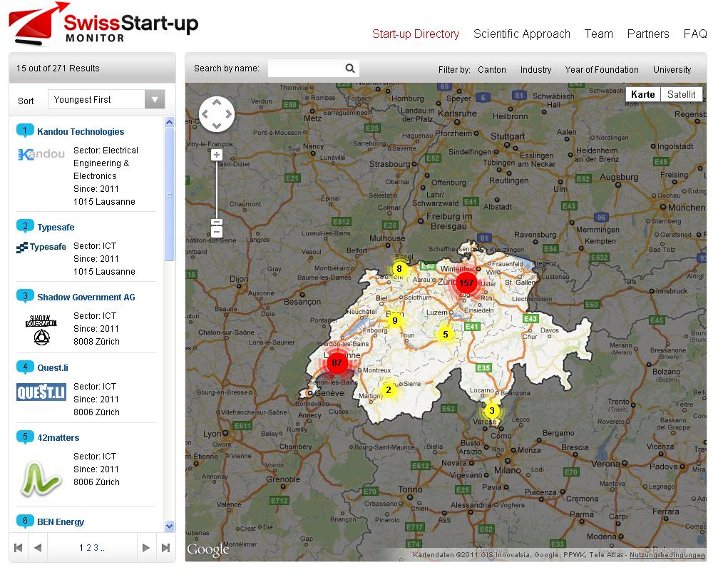Open the Youngest First sort dropdown
Image resolution: width=728 pixels, height=580 pixels.
tap(155, 99)
